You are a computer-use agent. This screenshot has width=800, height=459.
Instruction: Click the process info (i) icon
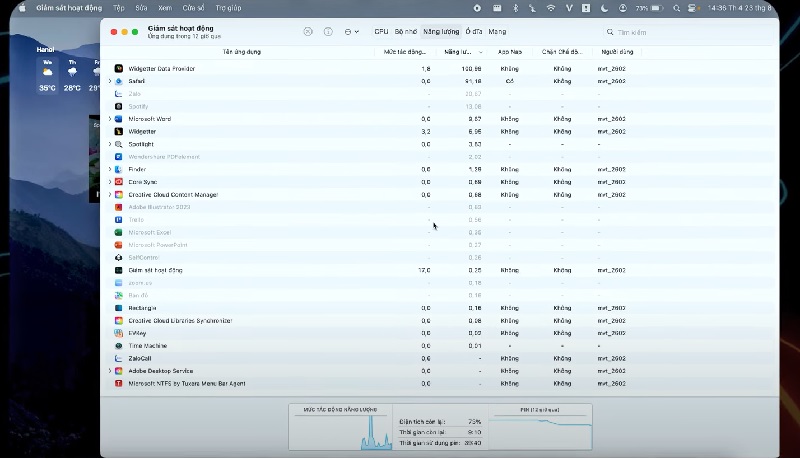[328, 32]
